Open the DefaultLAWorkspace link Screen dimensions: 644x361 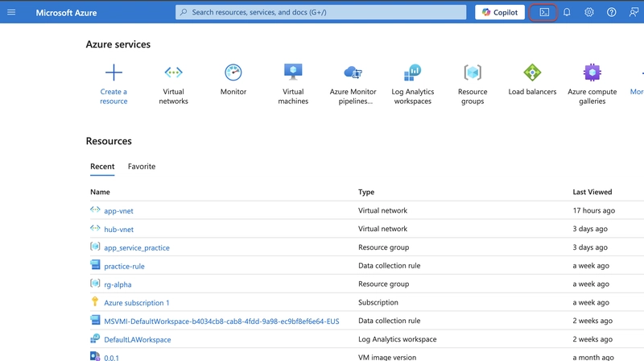point(138,339)
